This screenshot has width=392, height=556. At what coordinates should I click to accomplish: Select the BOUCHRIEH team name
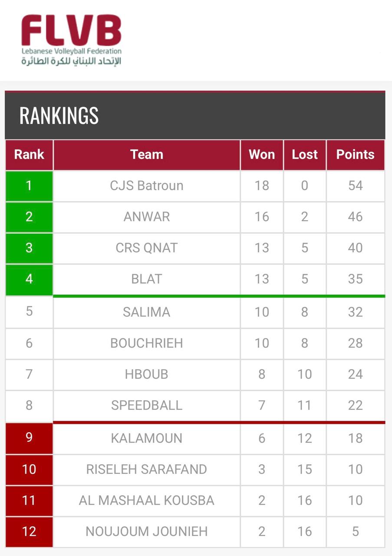click(147, 343)
